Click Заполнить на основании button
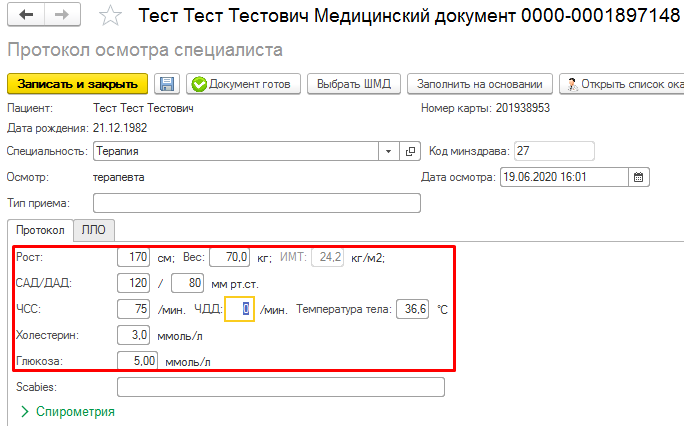The image size is (684, 426). 479,84
